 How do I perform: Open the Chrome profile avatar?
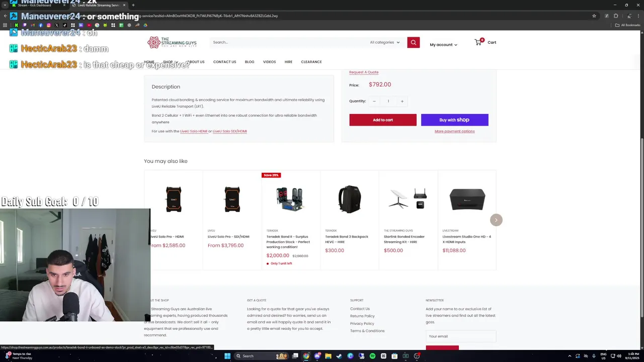point(629,16)
